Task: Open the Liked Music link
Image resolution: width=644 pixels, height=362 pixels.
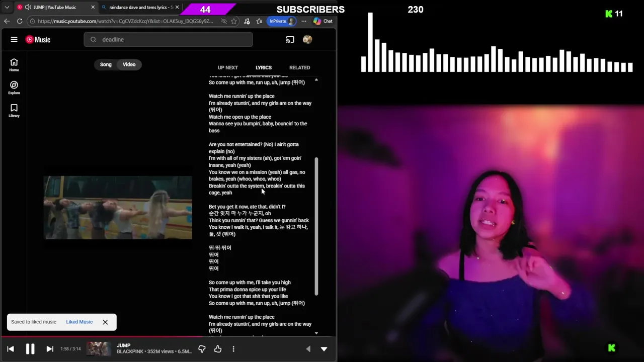Action: (79, 322)
